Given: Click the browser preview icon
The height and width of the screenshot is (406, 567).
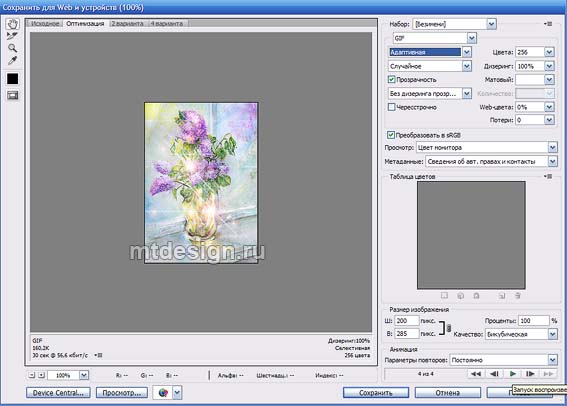Looking at the screenshot, I should pos(163,393).
